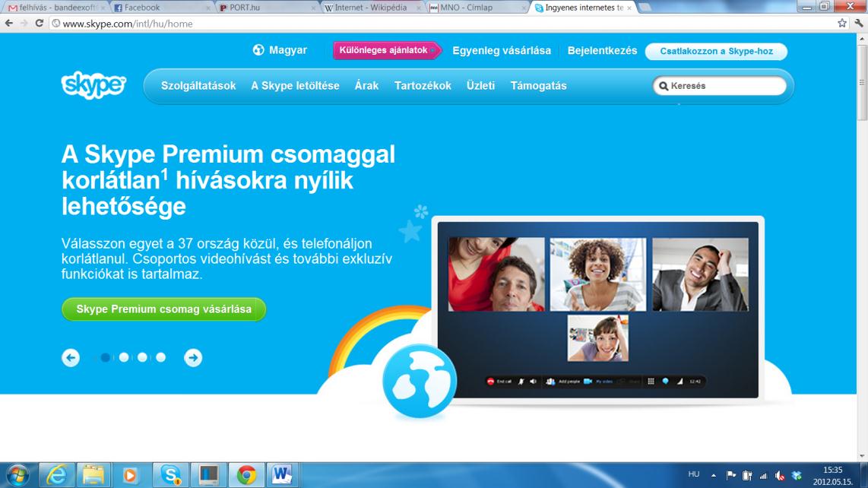The width and height of the screenshot is (868, 488).
Task: Open the Árak menu
Action: tap(366, 86)
